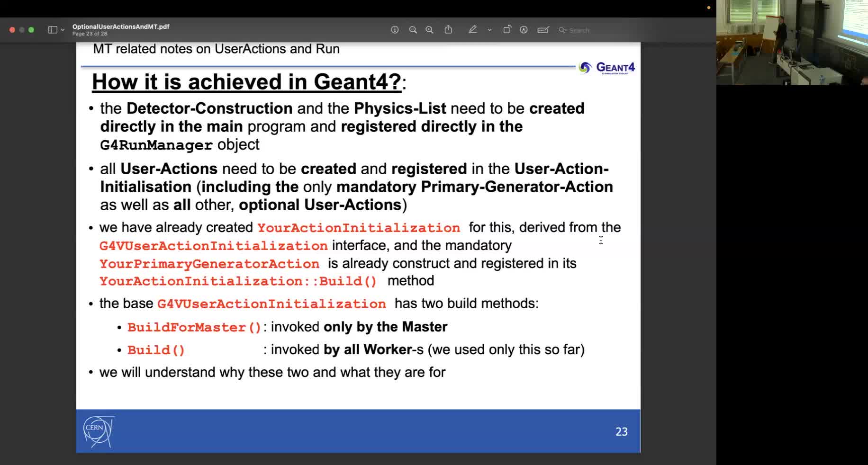Rotate the current page

pyautogui.click(x=507, y=29)
